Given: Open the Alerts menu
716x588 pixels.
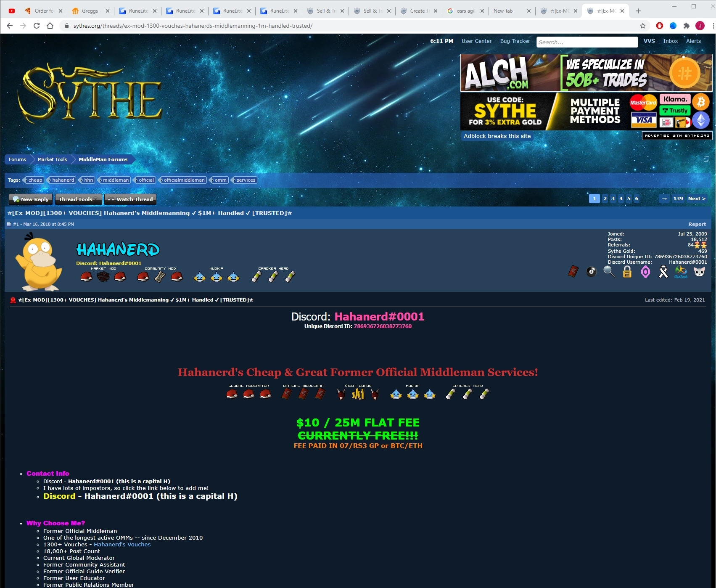Looking at the screenshot, I should point(694,41).
